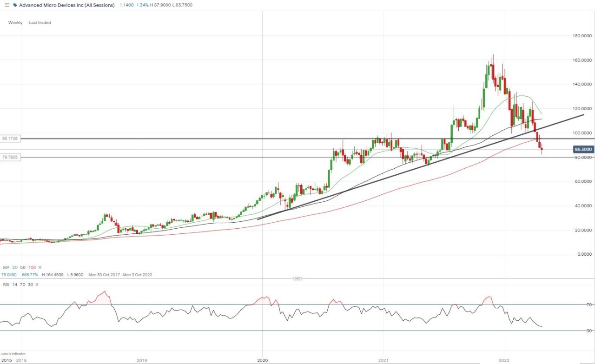Click the 40.0000 price axis label

point(583,206)
